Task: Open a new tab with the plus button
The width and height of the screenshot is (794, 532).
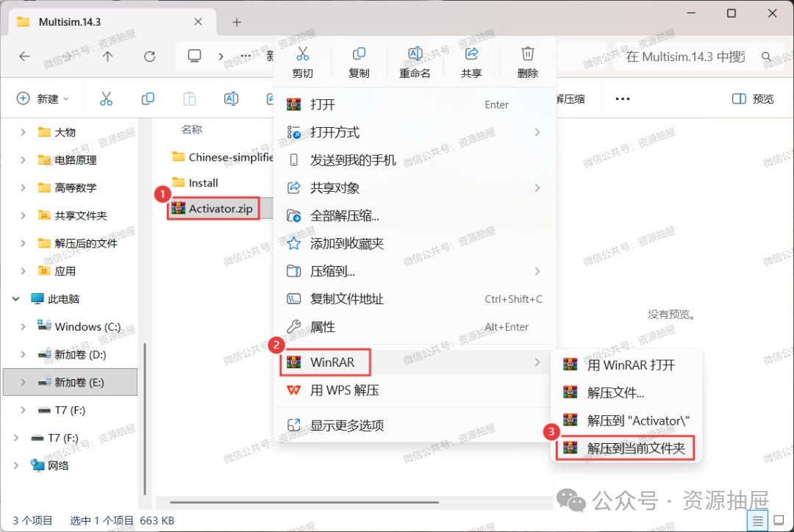Action: (x=237, y=22)
